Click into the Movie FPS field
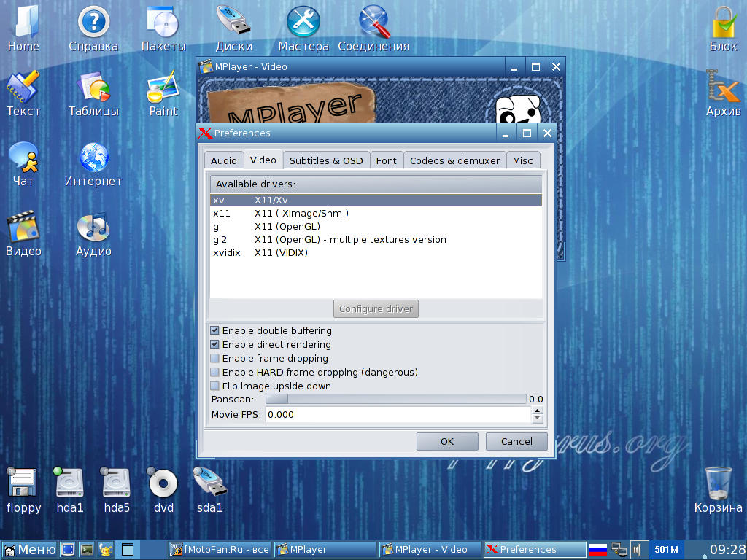 point(398,414)
